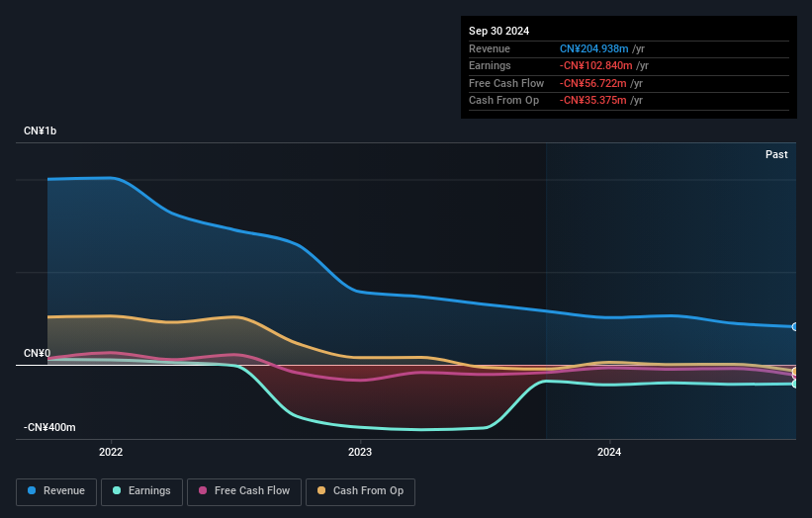Click the -CN¥400m y-axis label

coord(49,427)
